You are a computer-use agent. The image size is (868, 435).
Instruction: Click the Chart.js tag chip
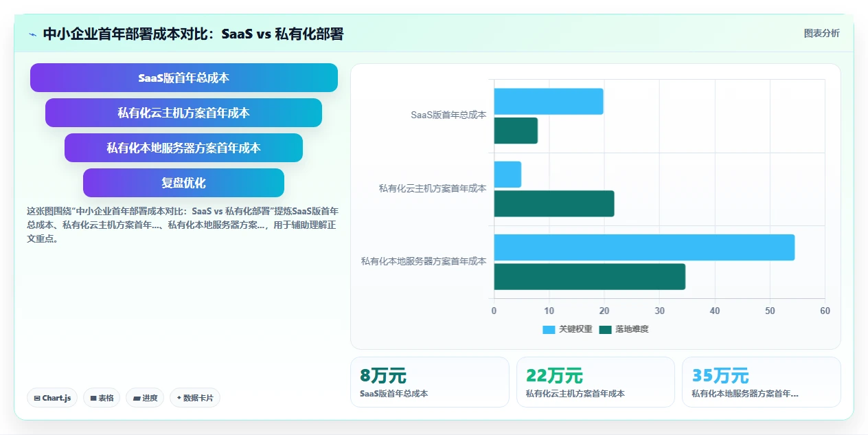(52, 398)
